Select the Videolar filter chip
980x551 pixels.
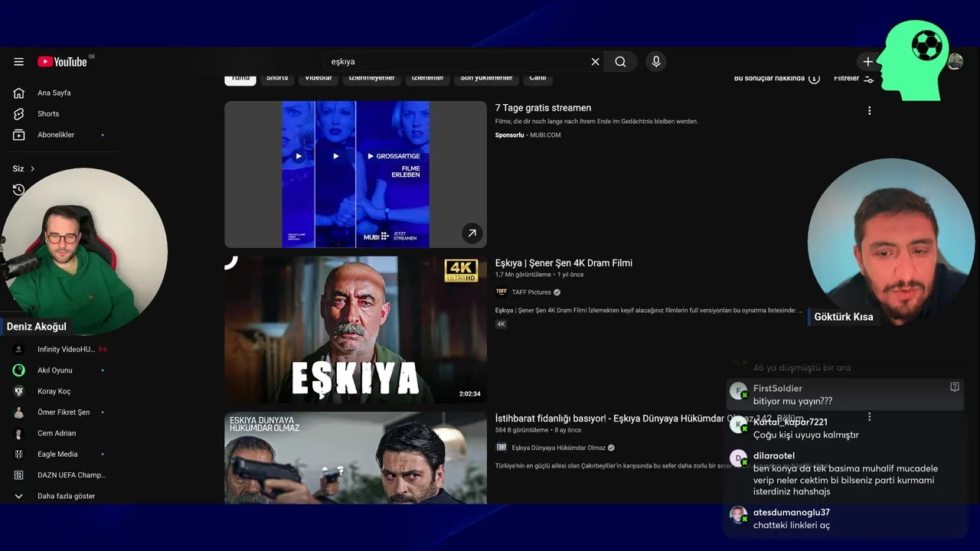(x=318, y=78)
